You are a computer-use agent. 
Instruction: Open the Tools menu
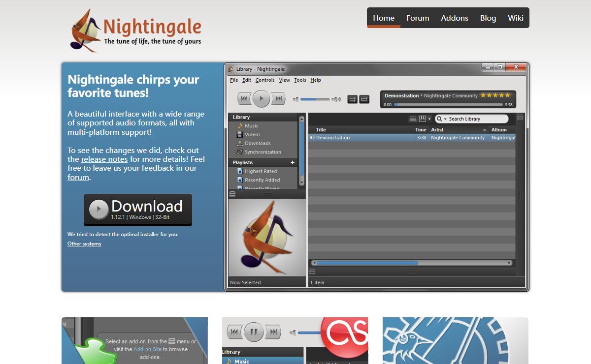300,80
